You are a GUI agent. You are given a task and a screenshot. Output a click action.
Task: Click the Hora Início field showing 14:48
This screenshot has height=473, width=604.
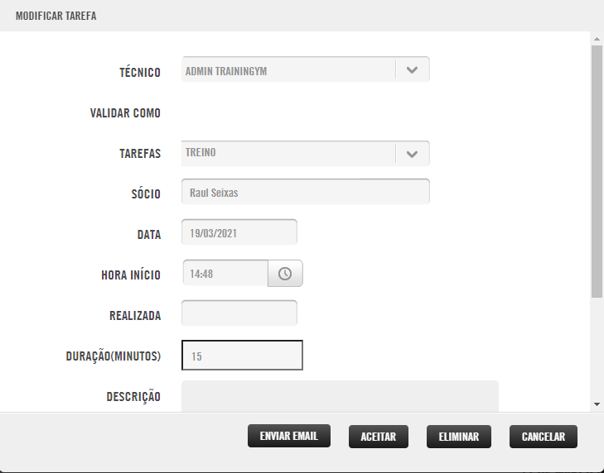click(x=225, y=273)
